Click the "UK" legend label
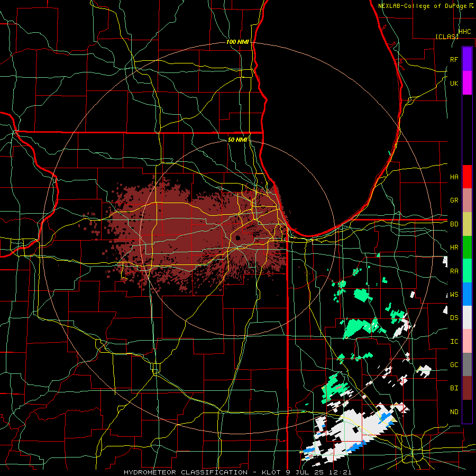The height and width of the screenshot is (476, 476). 454,83
